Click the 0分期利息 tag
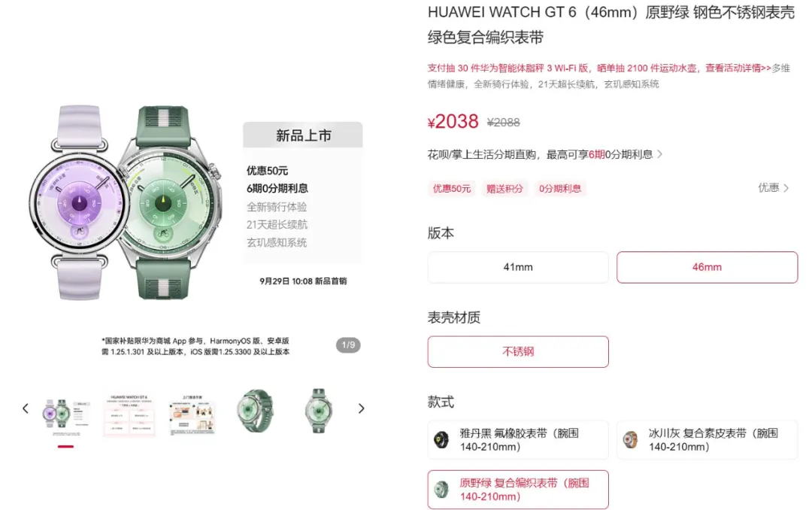Screen dimensions: 812x510 pyautogui.click(x=560, y=189)
